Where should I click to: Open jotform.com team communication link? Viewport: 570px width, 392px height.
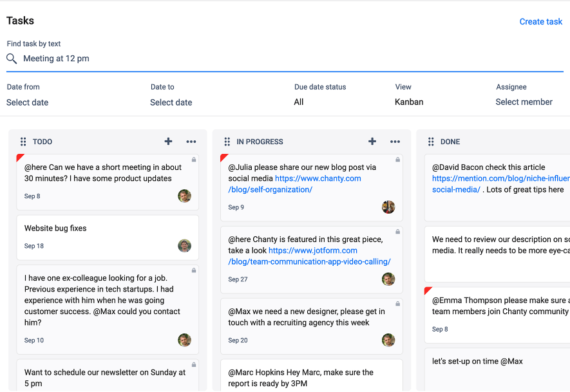(309, 256)
